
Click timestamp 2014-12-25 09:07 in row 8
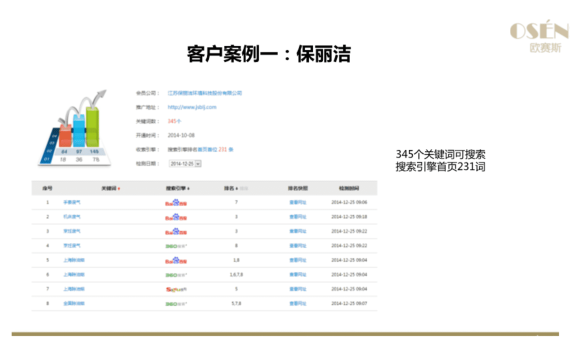pos(349,303)
